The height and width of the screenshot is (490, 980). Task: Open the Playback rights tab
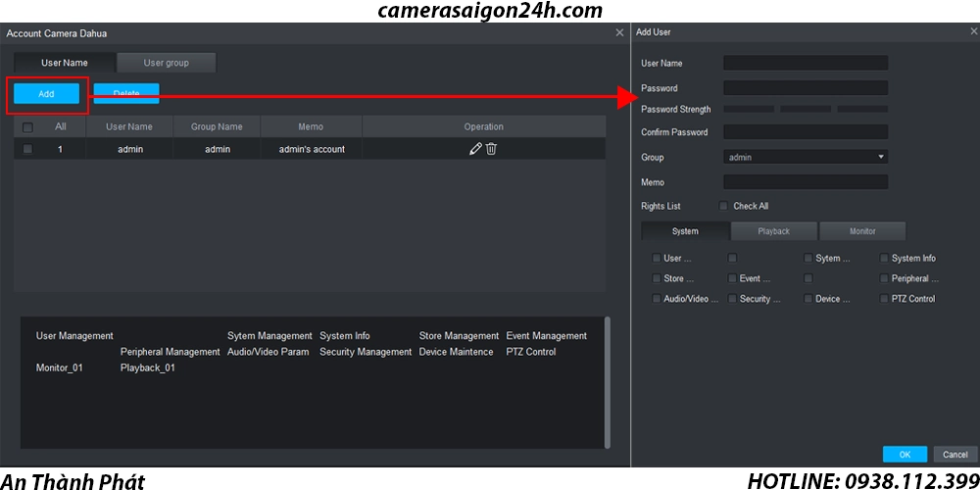pos(774,231)
